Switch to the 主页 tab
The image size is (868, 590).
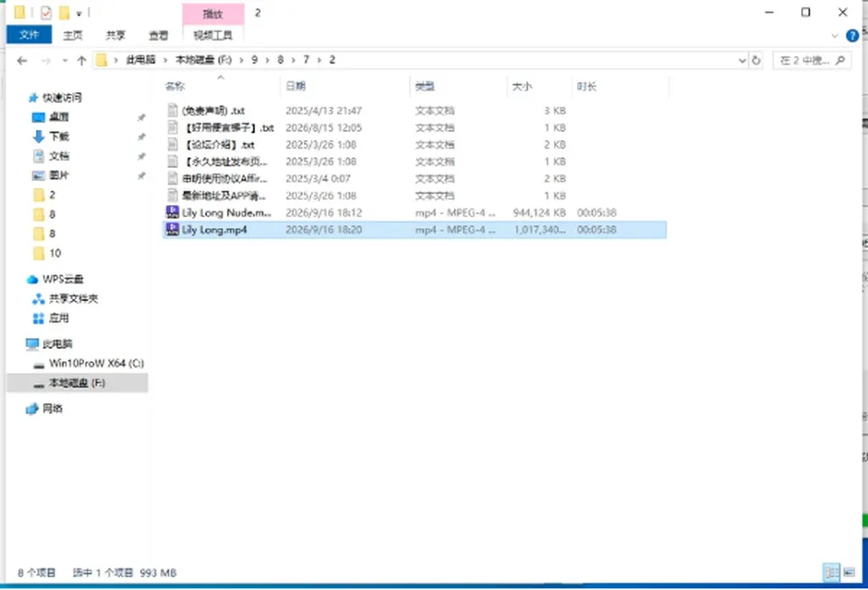pos(72,35)
